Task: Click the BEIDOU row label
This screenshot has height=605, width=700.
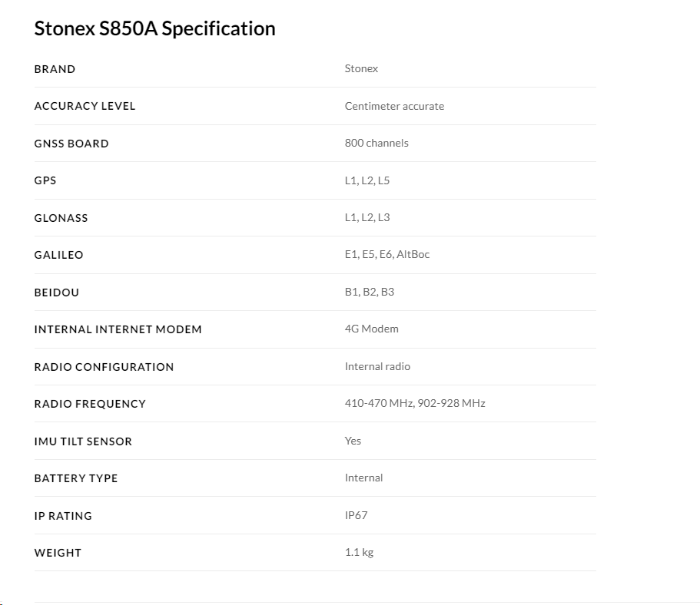Action: (56, 293)
